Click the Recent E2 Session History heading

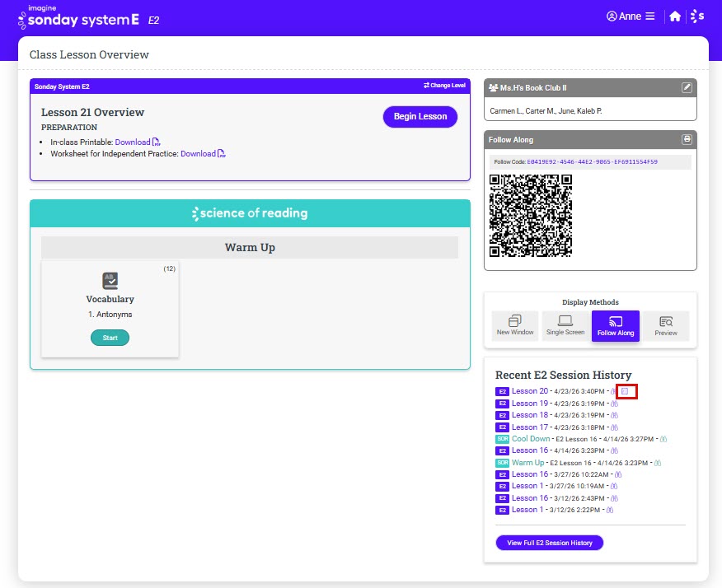pyautogui.click(x=563, y=375)
